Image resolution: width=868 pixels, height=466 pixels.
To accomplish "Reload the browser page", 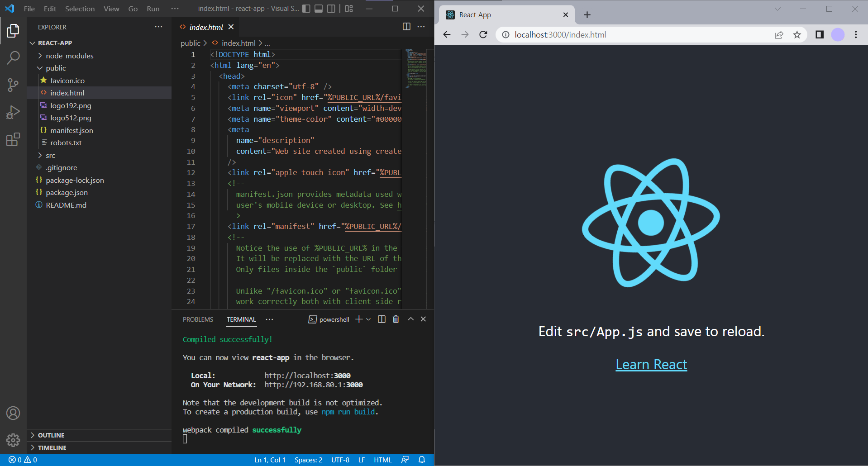I will [483, 34].
